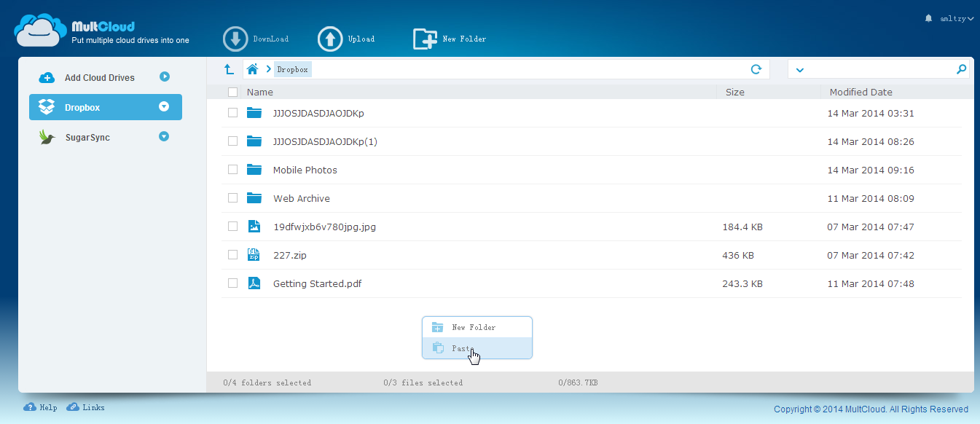Click into the search input field
The height and width of the screenshot is (424, 980).
tap(880, 69)
